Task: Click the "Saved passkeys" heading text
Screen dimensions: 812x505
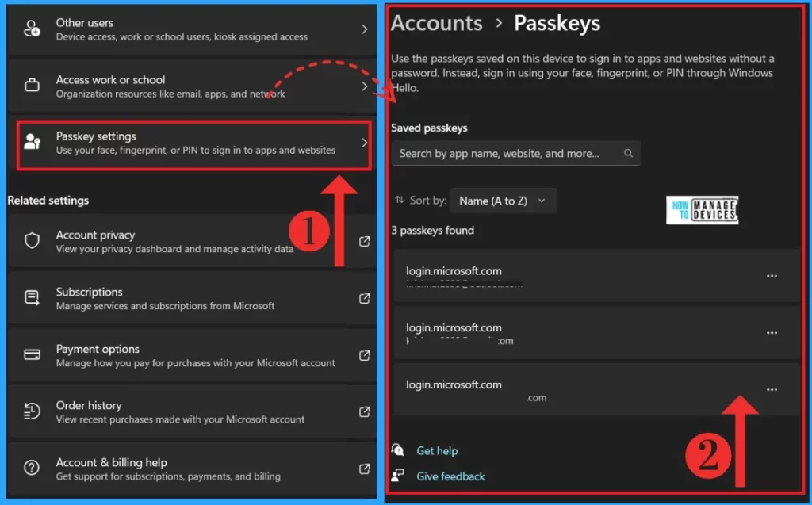Action: point(429,128)
